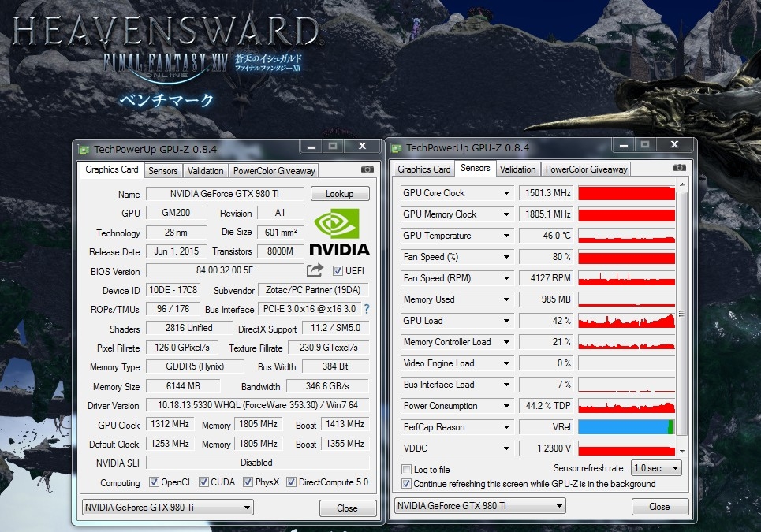761x532 pixels.
Task: Click scrollbar down arrow in Sensors list
Action: click(x=682, y=451)
